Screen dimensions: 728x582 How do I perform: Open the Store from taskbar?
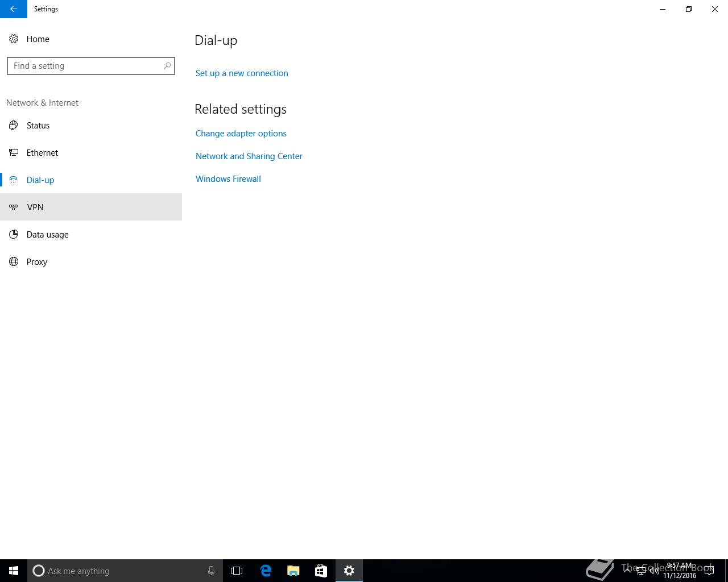click(x=321, y=571)
